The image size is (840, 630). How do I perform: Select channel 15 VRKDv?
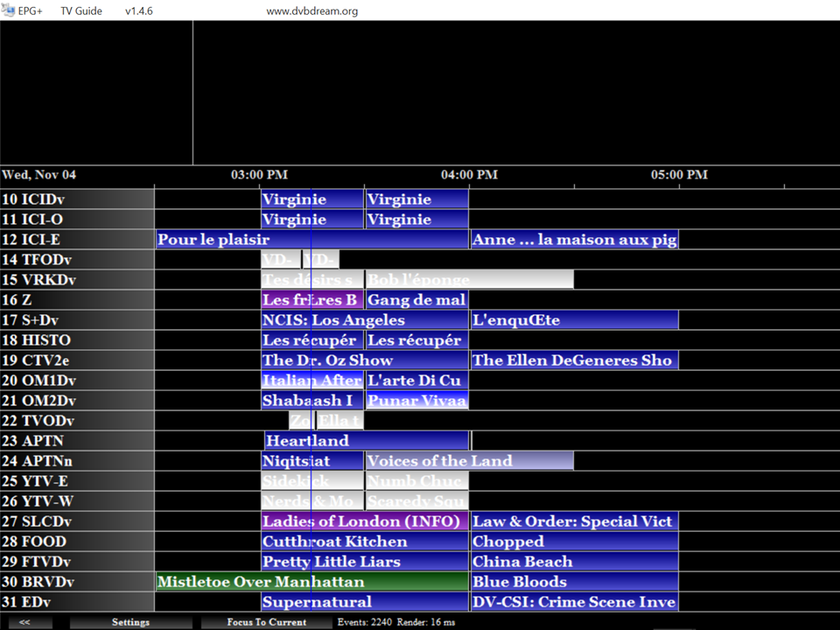(x=77, y=280)
